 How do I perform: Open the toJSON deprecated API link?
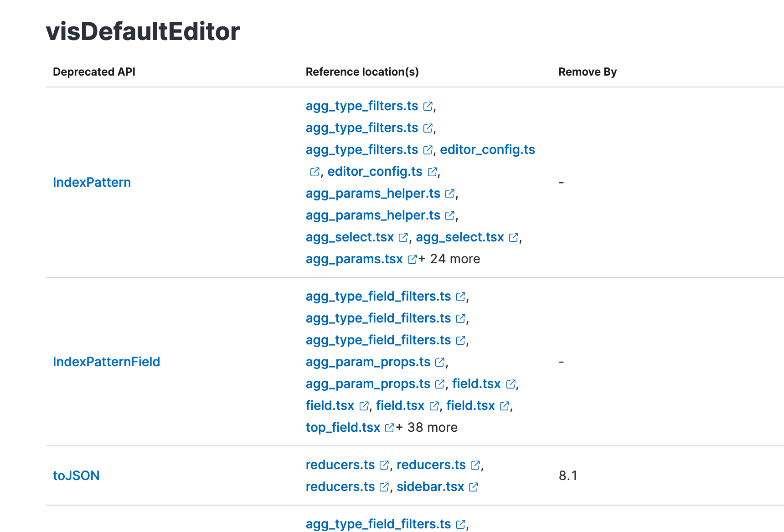(x=76, y=476)
